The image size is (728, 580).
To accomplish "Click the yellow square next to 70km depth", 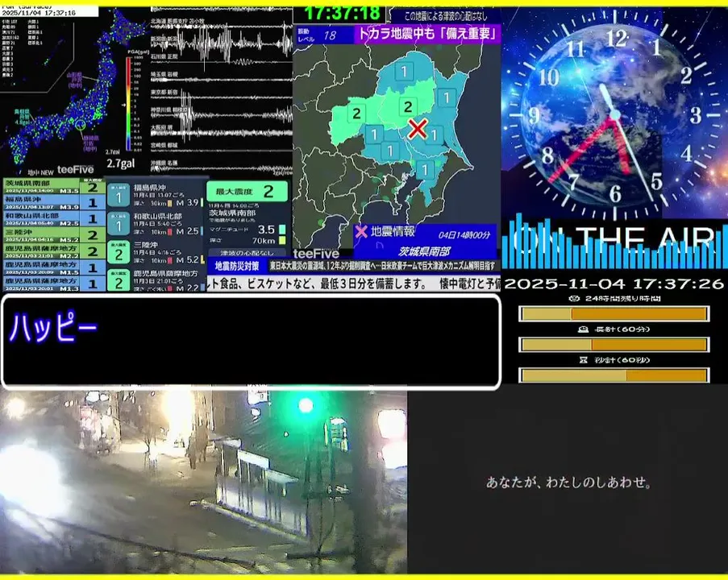I will pos(282,240).
